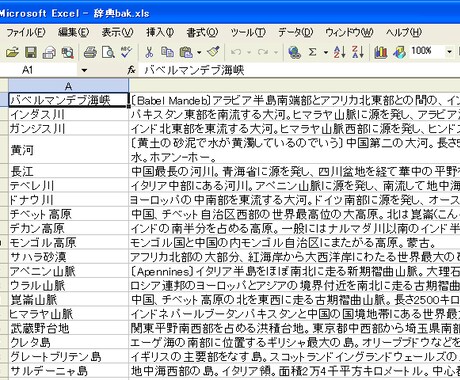Open Print Preview
This screenshot has width=460, height=380.
(x=108, y=52)
